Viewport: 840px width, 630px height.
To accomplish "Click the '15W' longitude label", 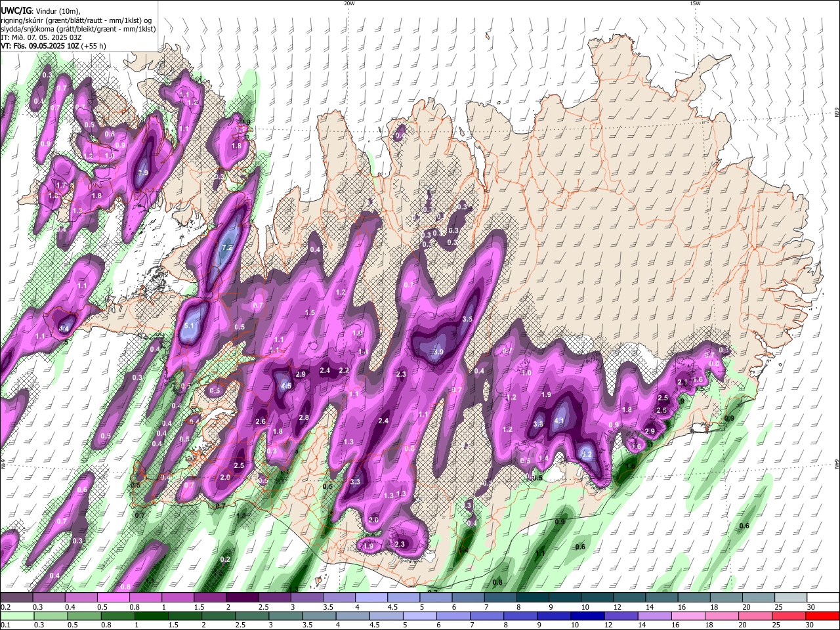I will [x=695, y=3].
